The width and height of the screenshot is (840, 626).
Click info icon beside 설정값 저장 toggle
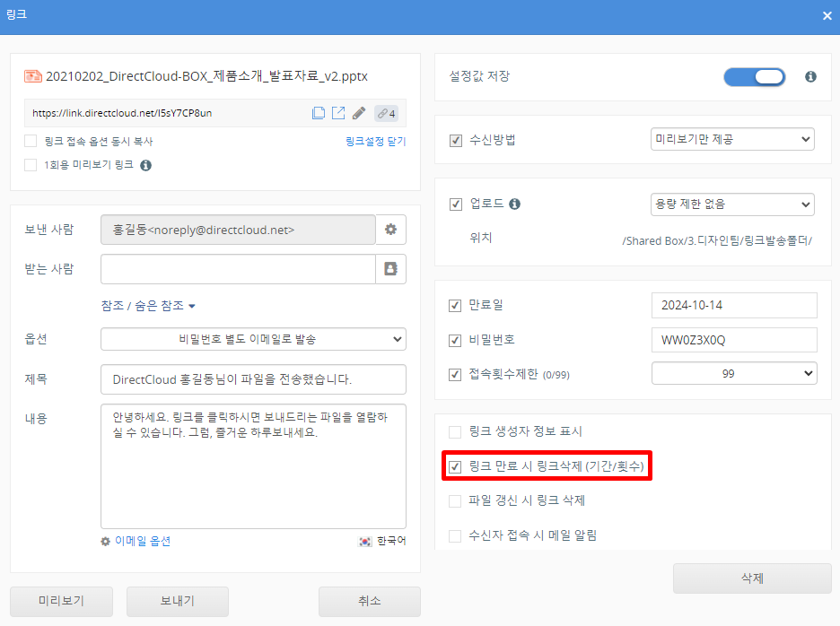(x=810, y=77)
